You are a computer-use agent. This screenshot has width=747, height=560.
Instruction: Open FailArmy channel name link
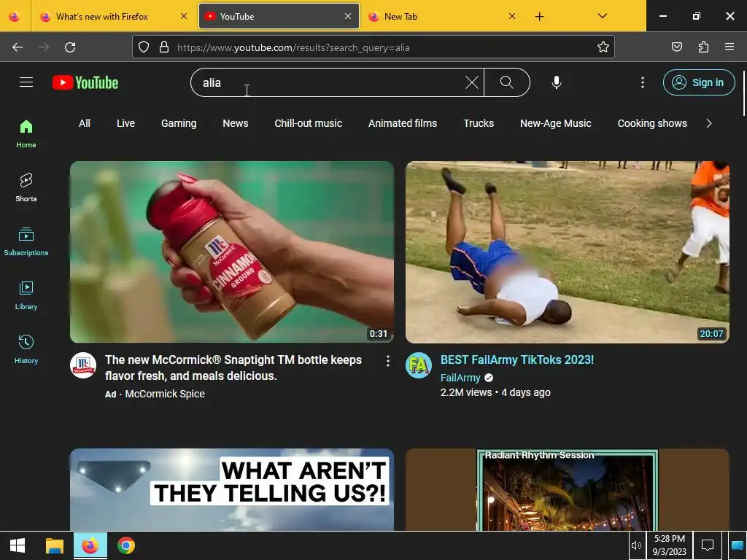460,378
